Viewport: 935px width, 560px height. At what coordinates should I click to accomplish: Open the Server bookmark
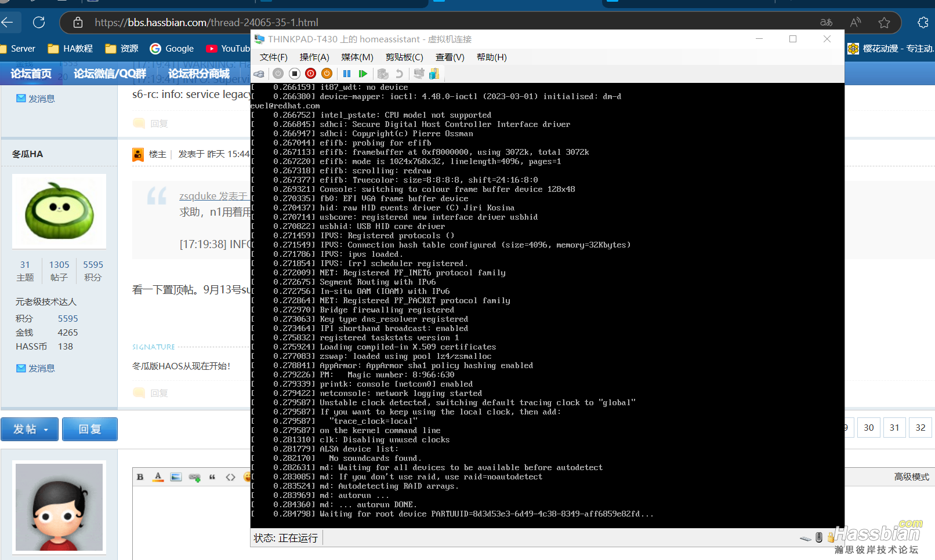coord(18,49)
